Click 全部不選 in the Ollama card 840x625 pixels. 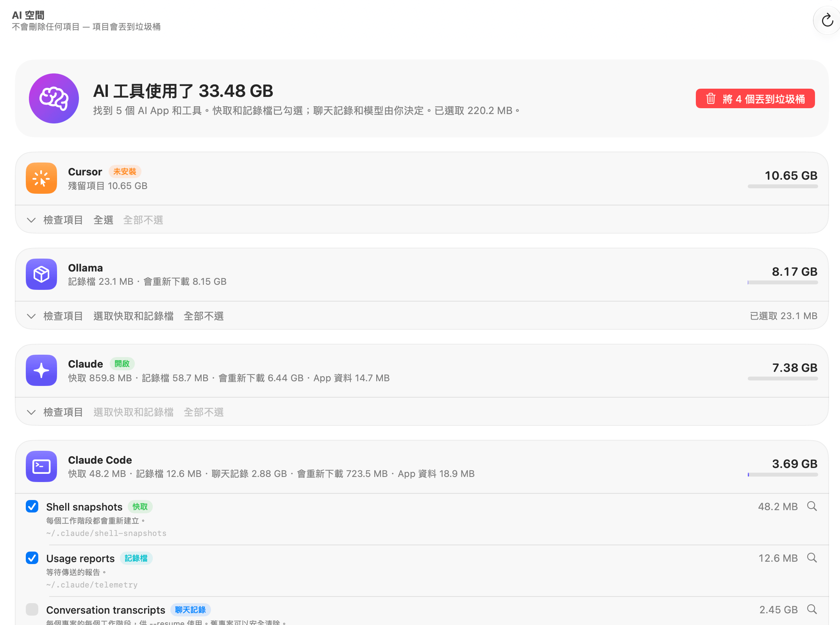204,316
